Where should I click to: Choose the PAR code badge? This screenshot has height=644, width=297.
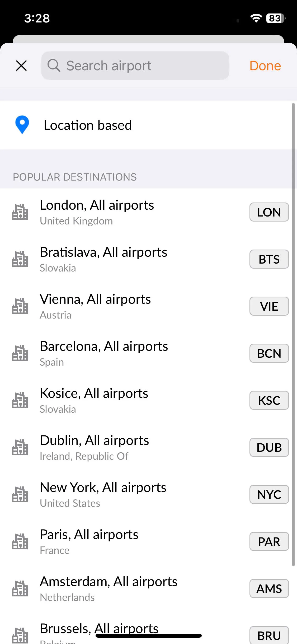pos(269,541)
